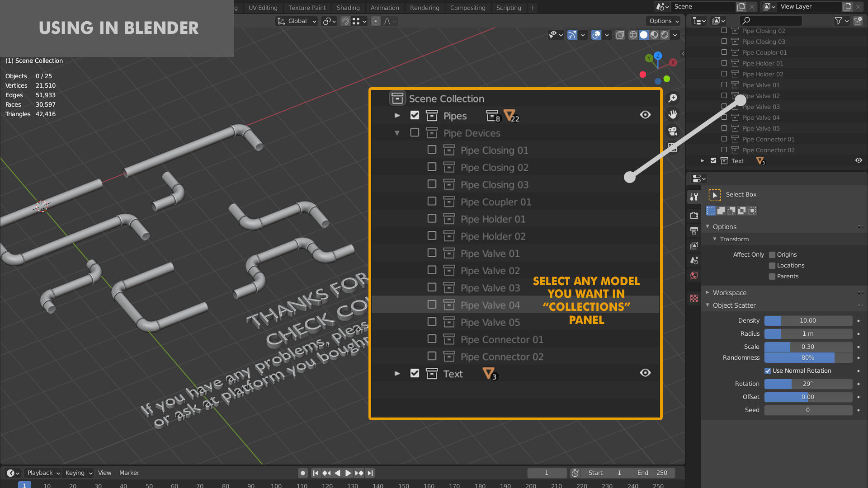Toggle the show gizmo button
Screen dimensions: 868x488
[x=572, y=35]
